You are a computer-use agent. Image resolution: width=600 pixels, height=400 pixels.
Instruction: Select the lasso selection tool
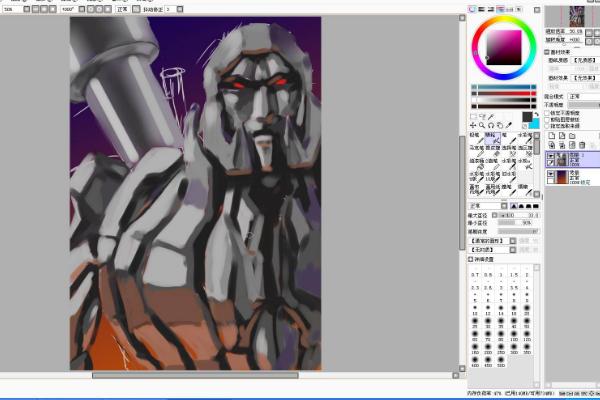[482, 116]
